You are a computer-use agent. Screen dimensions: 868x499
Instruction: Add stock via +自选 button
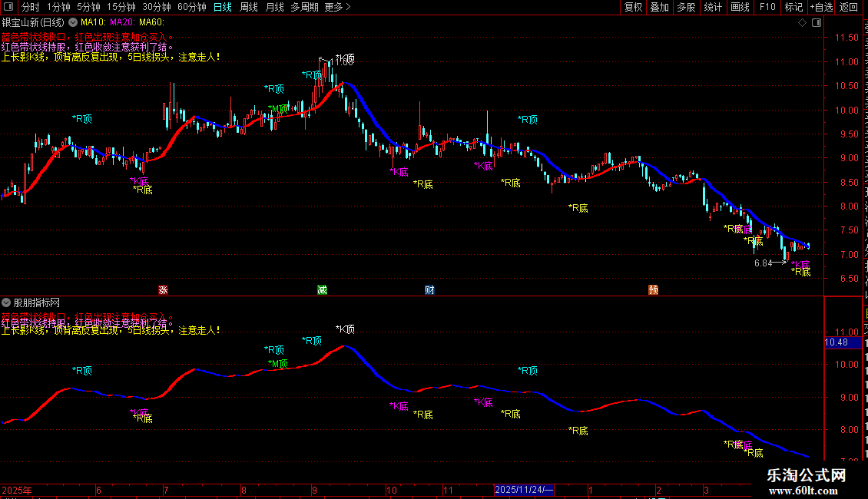coord(821,7)
